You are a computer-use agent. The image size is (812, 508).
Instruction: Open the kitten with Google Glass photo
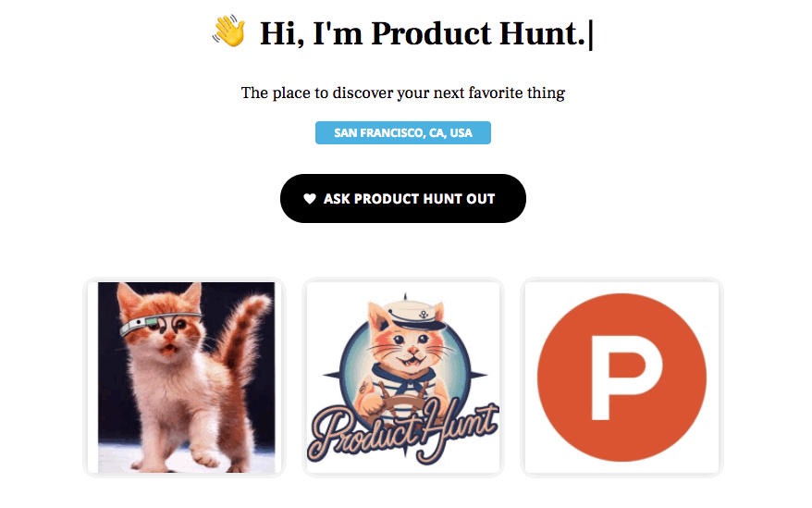pyautogui.click(x=185, y=378)
